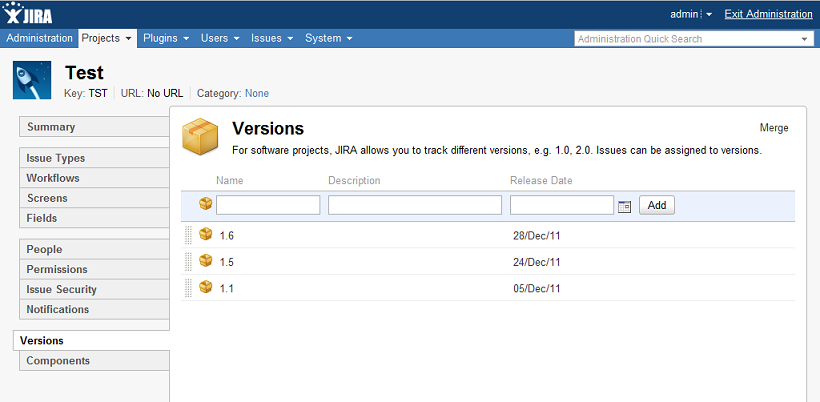
Task: Open the Administration Quick Search dropdown arrow
Action: [804, 39]
